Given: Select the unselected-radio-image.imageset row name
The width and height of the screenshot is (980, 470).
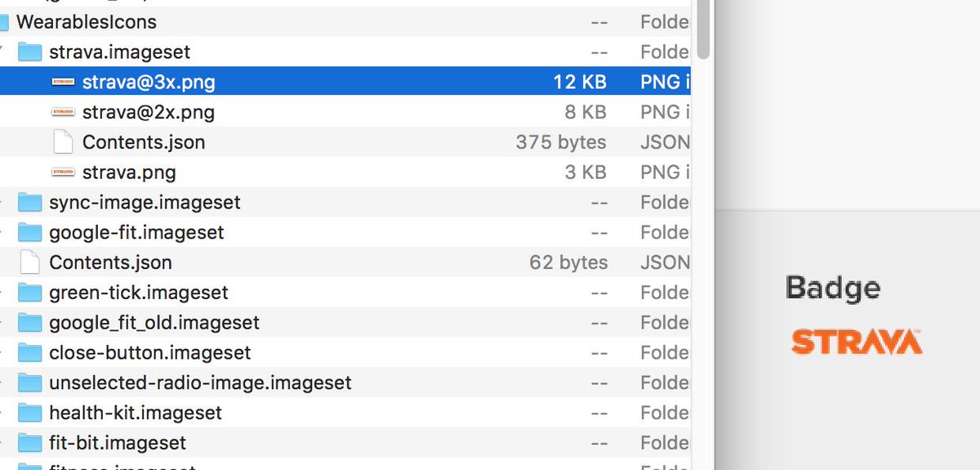Looking at the screenshot, I should point(200,383).
